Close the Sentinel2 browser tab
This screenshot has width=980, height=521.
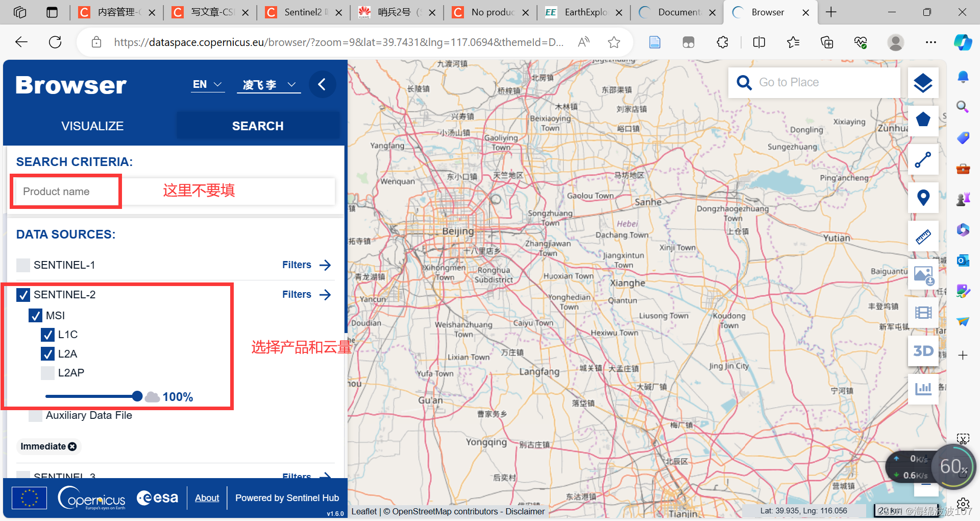coord(338,12)
